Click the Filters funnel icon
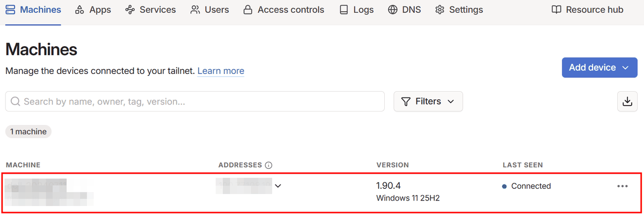644x215 pixels. click(406, 101)
